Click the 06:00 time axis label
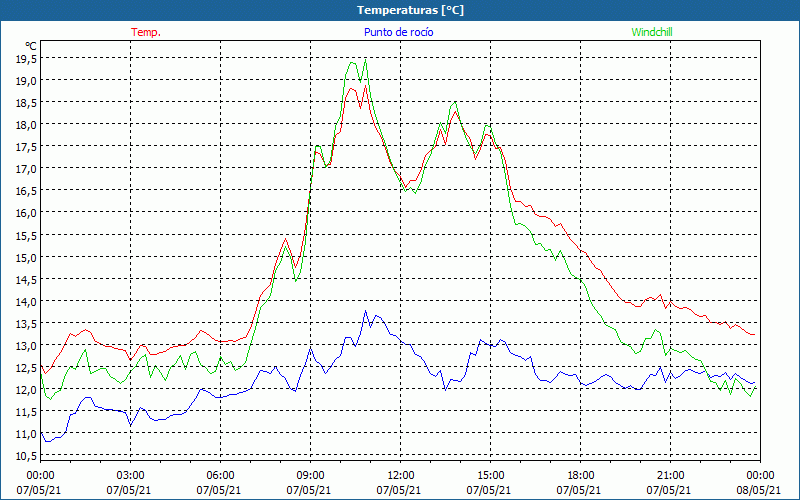Image resolution: width=800 pixels, height=500 pixels. click(x=220, y=476)
